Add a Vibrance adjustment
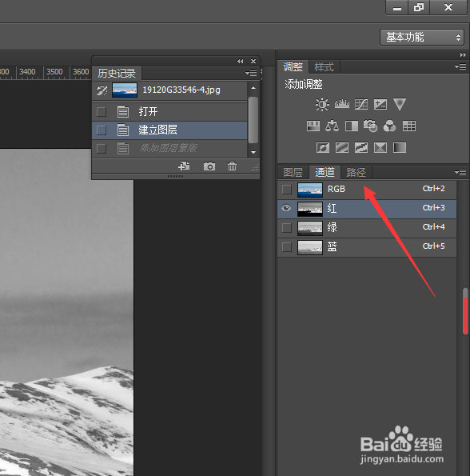The width and height of the screenshot is (470, 476). pos(400,105)
